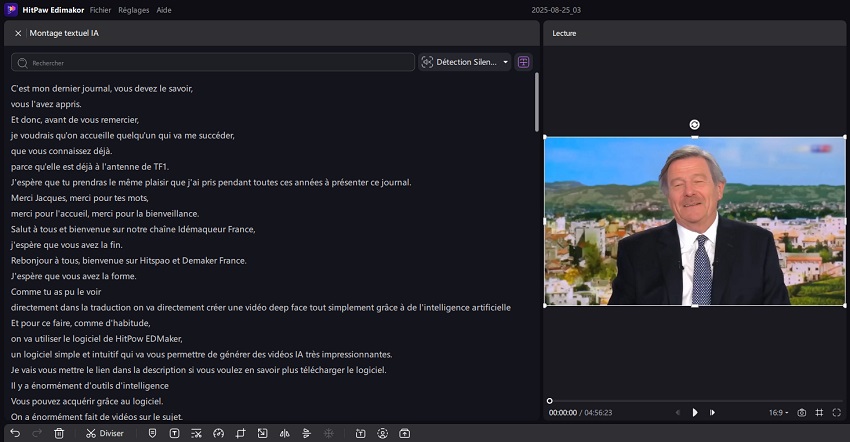The image size is (850, 442).
Task: Click the boxed T text icon
Action: [x=175, y=433]
